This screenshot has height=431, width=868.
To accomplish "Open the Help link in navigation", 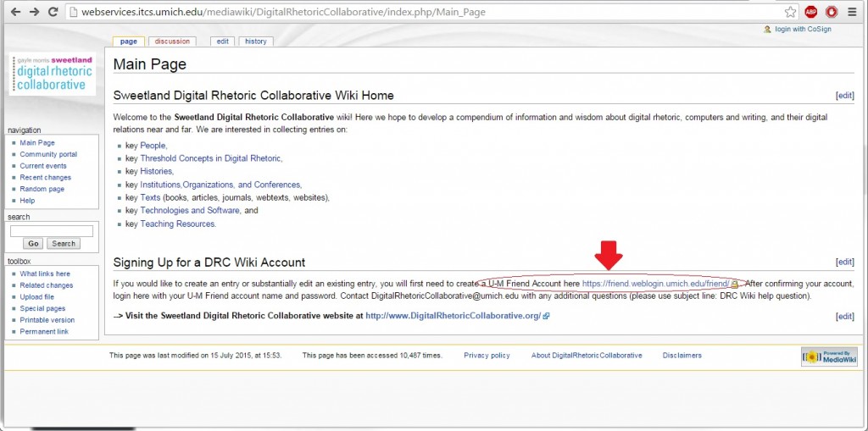I will point(27,201).
